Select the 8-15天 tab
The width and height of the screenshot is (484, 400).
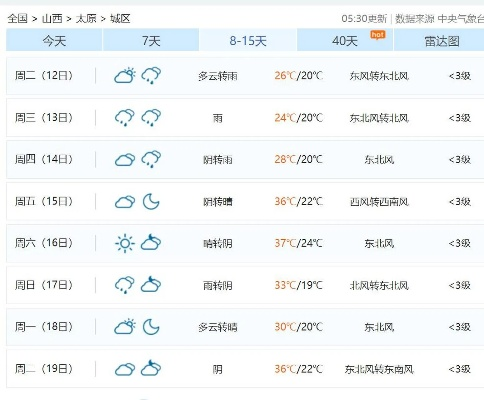point(248,40)
